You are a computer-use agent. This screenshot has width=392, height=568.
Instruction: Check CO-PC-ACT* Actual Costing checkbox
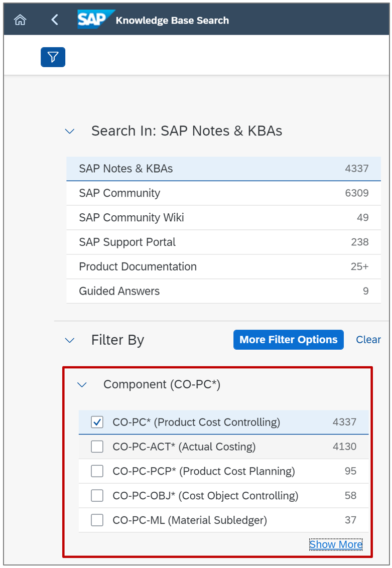coord(97,447)
